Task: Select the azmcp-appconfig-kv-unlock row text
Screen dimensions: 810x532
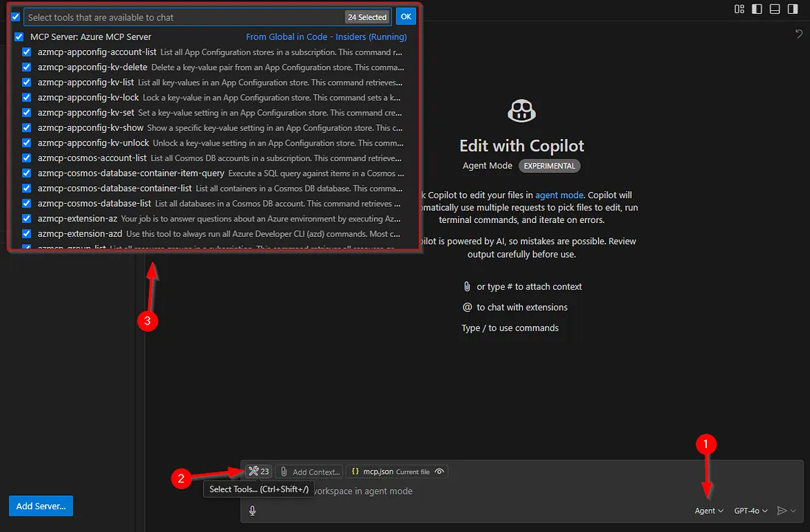Action: tap(221, 143)
